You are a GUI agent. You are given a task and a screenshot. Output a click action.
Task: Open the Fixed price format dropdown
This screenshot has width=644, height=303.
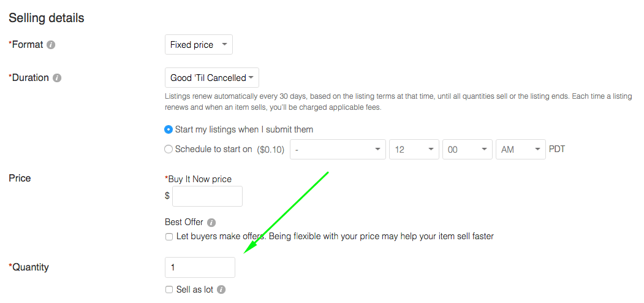pos(199,44)
